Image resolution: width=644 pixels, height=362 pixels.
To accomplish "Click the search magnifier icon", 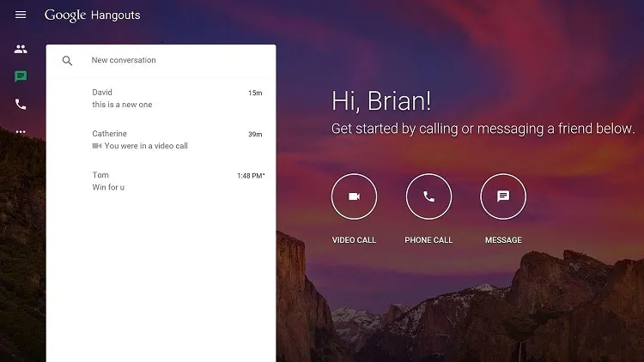I will coord(67,61).
